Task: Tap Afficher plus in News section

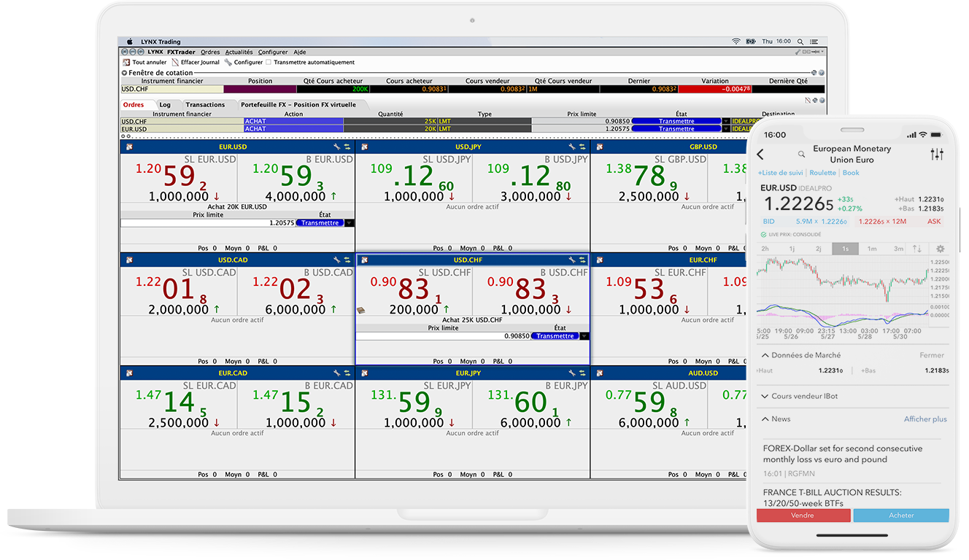Action: coord(925,419)
